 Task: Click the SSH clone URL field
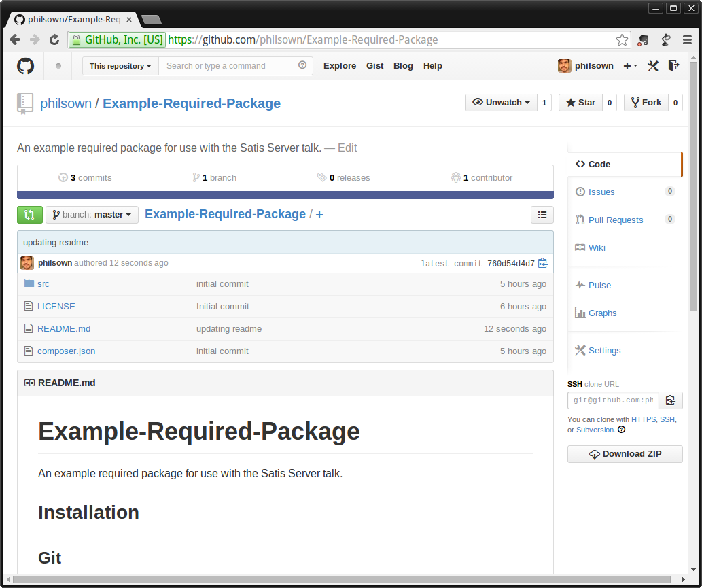coord(613,400)
